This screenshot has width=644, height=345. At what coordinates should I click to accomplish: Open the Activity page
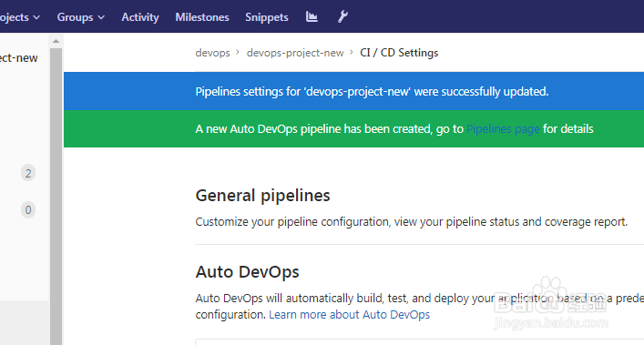click(x=140, y=17)
